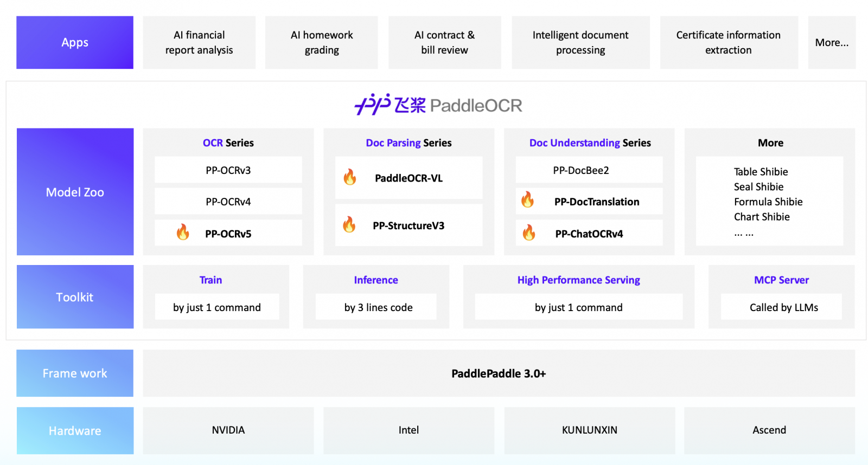
Task: Select the NVIDIA hardware card
Action: click(x=228, y=431)
